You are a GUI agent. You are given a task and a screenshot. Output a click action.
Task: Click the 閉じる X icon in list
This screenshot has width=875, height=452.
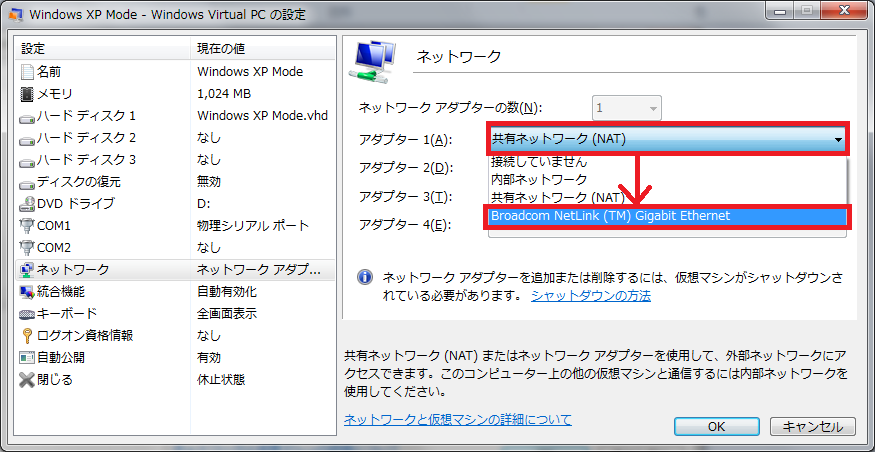point(27,380)
